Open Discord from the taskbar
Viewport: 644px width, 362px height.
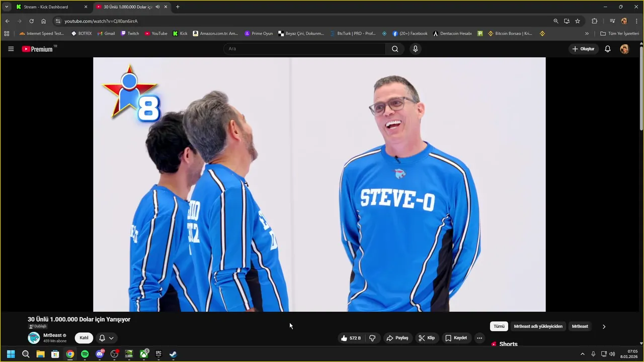pos(100,354)
